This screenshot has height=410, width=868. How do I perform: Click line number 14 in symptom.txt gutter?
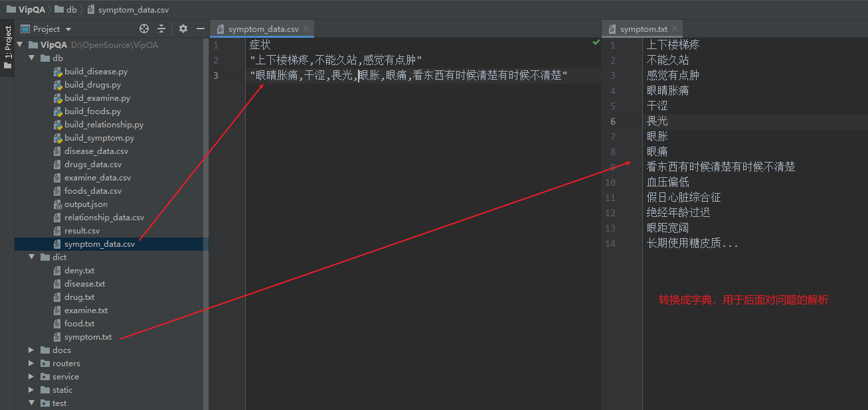[610, 243]
